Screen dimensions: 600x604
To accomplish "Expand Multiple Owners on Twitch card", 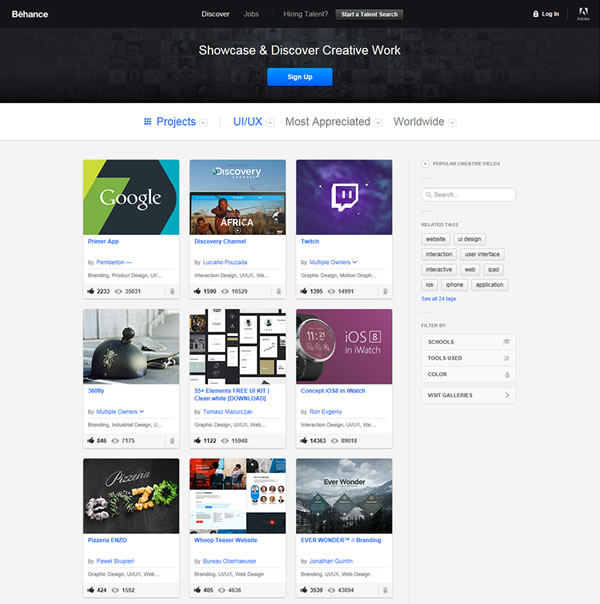I will [x=355, y=262].
